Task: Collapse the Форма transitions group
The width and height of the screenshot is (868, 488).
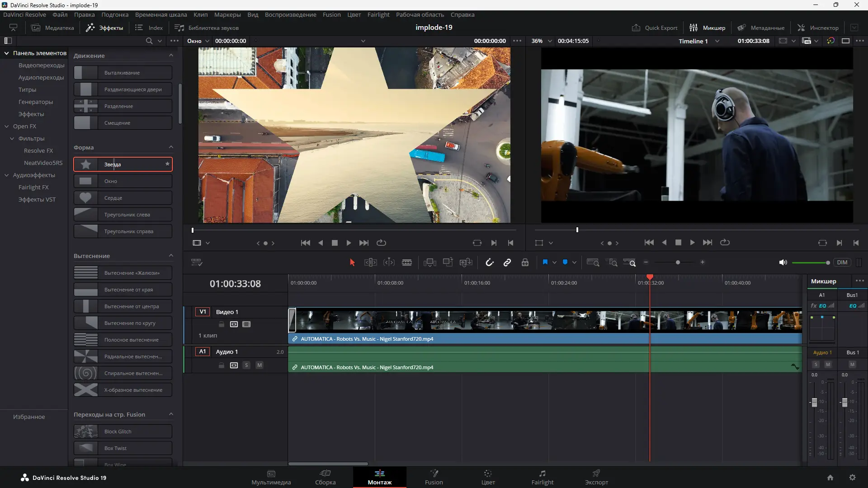Action: (x=171, y=147)
